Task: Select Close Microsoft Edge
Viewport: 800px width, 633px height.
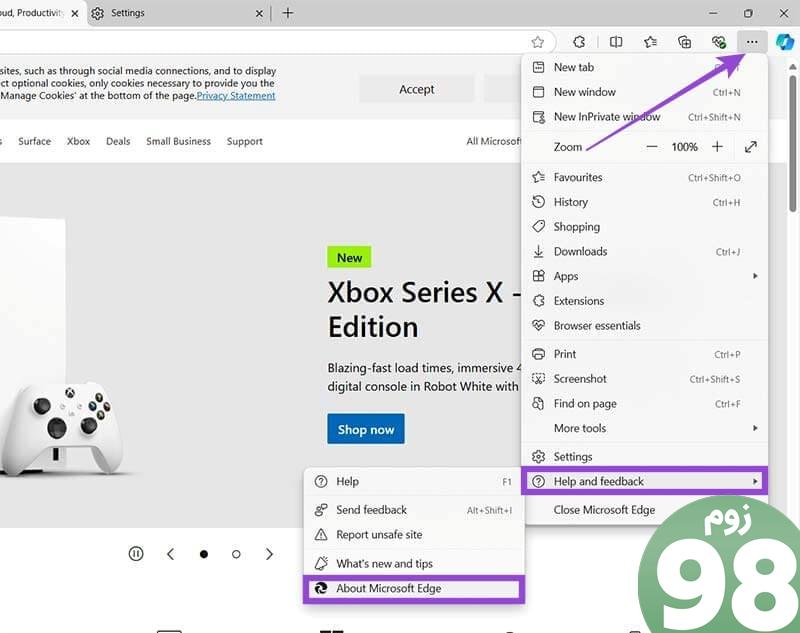Action: click(645, 510)
